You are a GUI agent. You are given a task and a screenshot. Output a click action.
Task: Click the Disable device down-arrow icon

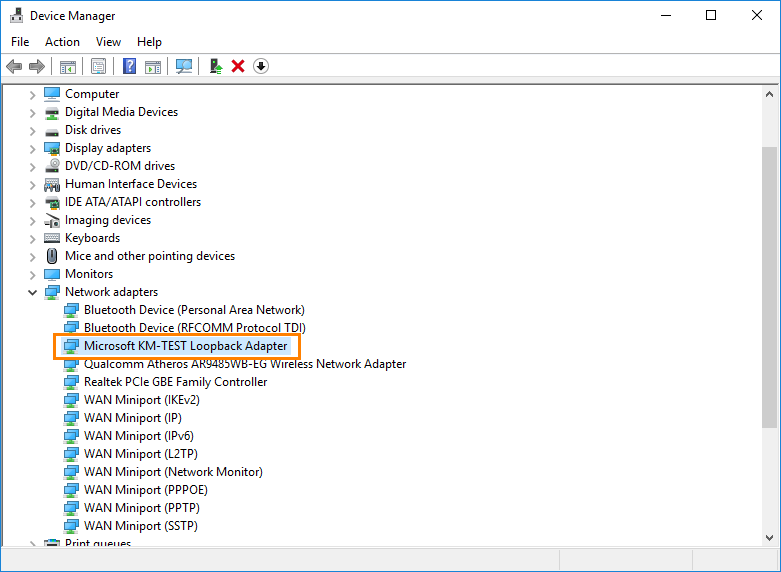click(261, 66)
